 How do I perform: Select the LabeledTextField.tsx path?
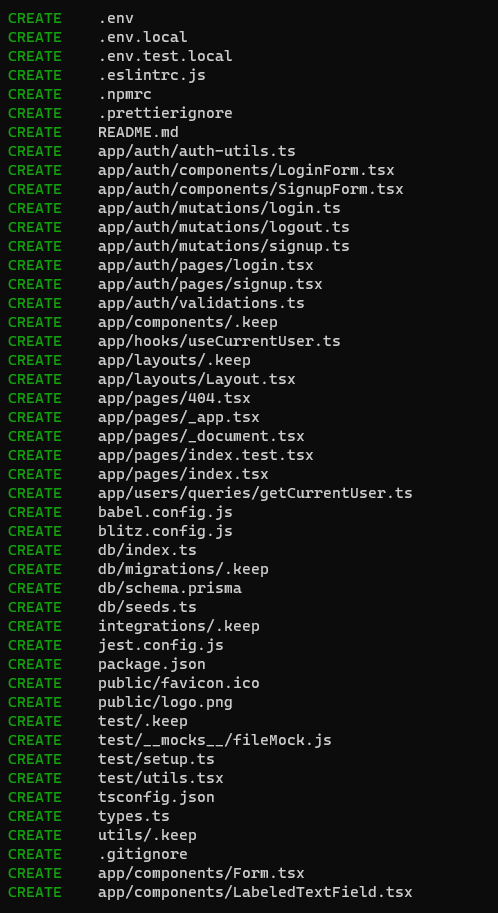255,892
